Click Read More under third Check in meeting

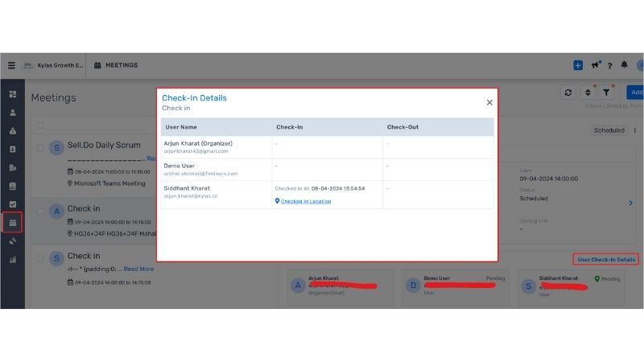click(138, 269)
